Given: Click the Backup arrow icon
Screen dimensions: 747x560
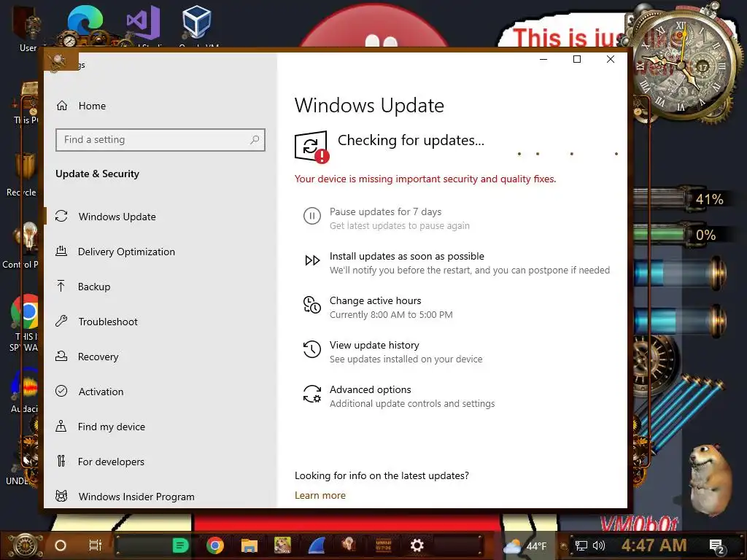Looking at the screenshot, I should tap(61, 286).
